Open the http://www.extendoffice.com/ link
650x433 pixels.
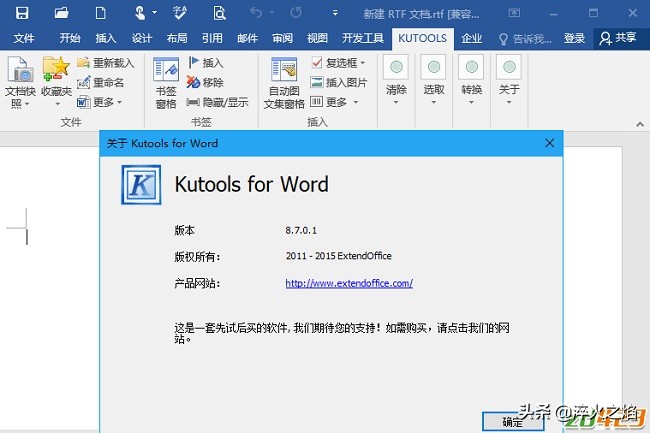coord(349,283)
